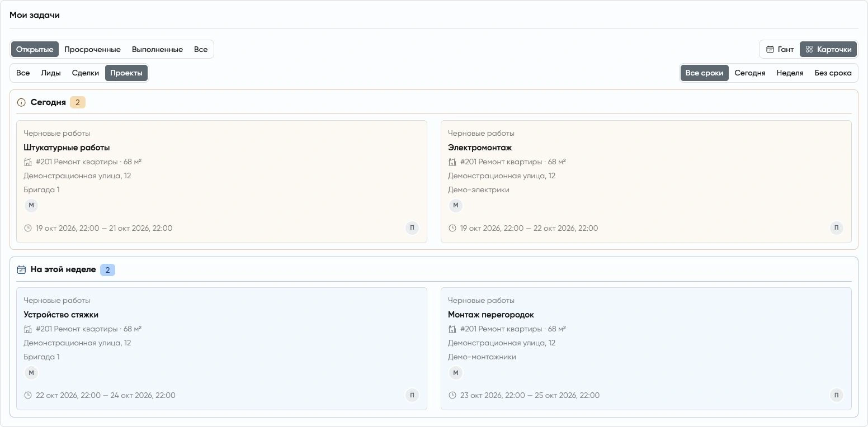Click the grid icon in the Карточки button
The image size is (868, 427).
[x=809, y=49]
